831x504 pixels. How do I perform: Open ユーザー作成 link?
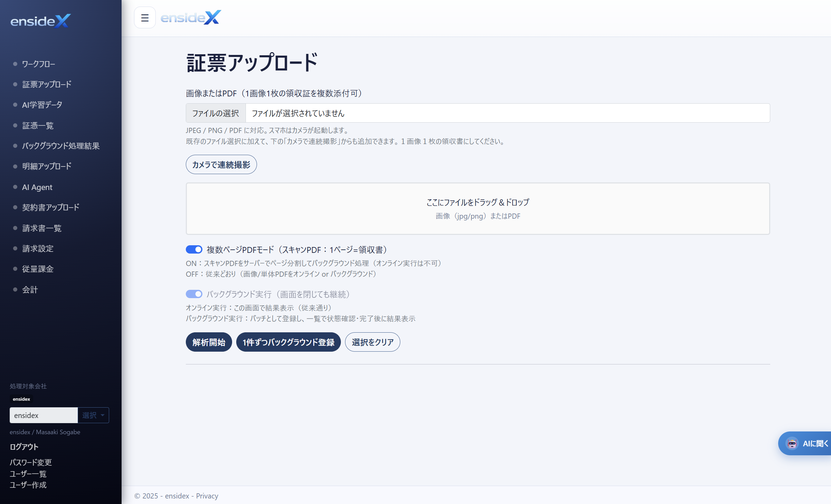[28, 485]
